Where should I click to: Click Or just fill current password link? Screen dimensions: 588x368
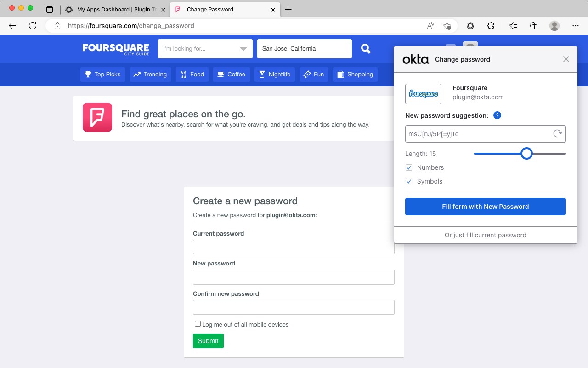click(x=486, y=235)
